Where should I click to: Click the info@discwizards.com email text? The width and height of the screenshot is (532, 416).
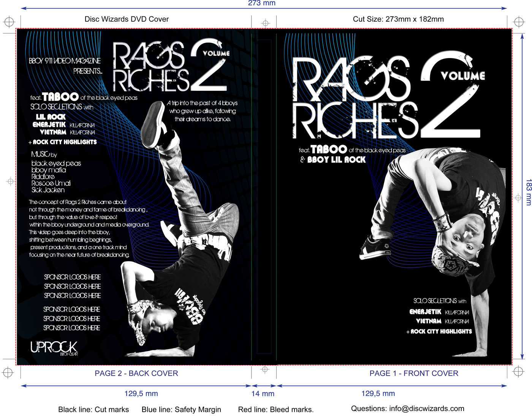(x=427, y=408)
